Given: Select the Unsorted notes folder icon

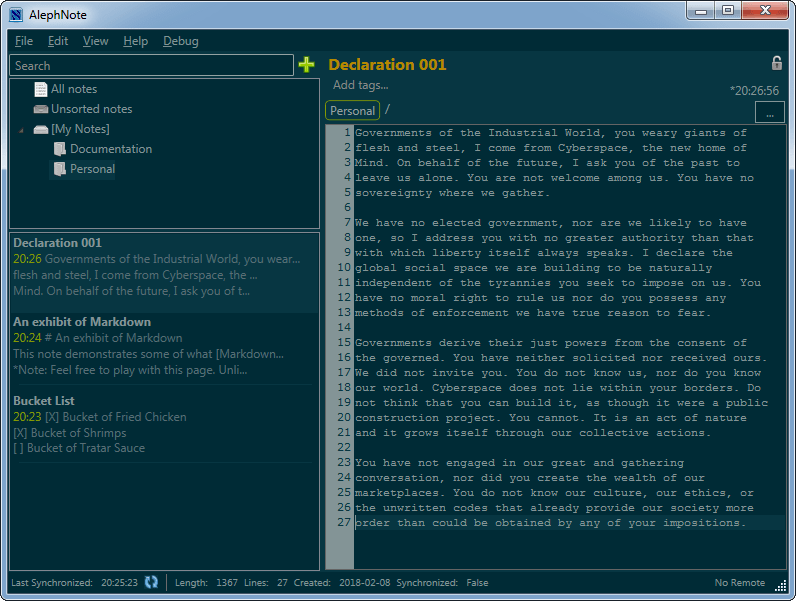Looking at the screenshot, I should coord(40,109).
